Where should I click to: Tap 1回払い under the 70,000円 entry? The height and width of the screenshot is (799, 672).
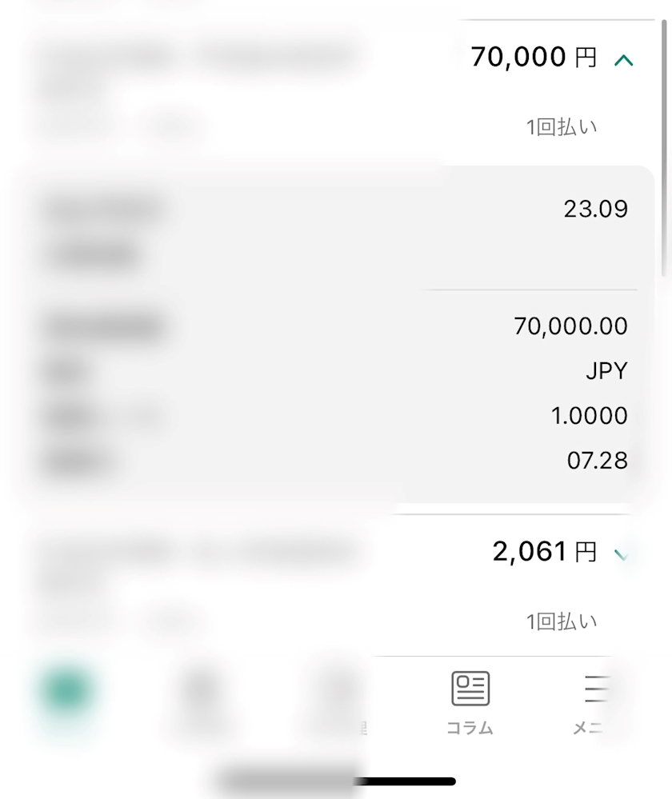[x=562, y=127]
